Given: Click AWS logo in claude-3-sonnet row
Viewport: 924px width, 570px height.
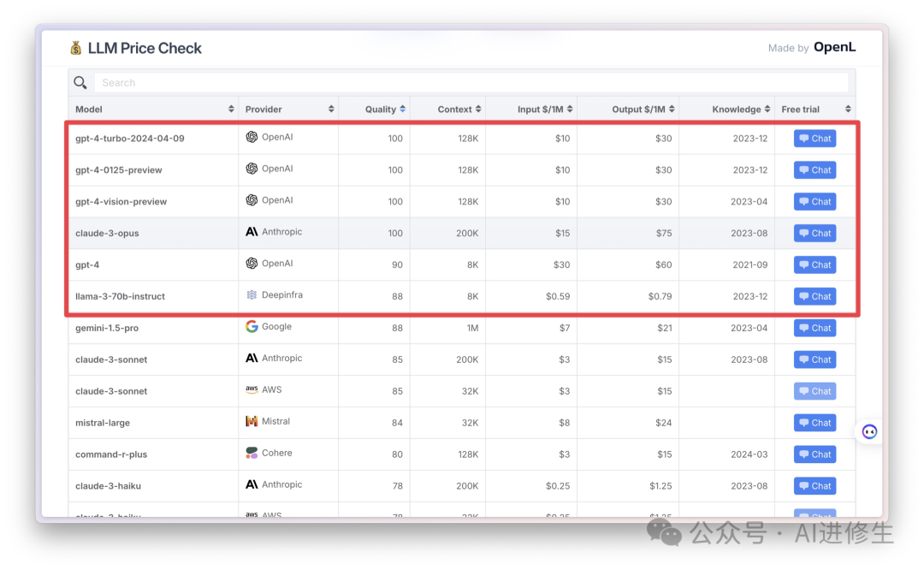Looking at the screenshot, I should click(252, 389).
